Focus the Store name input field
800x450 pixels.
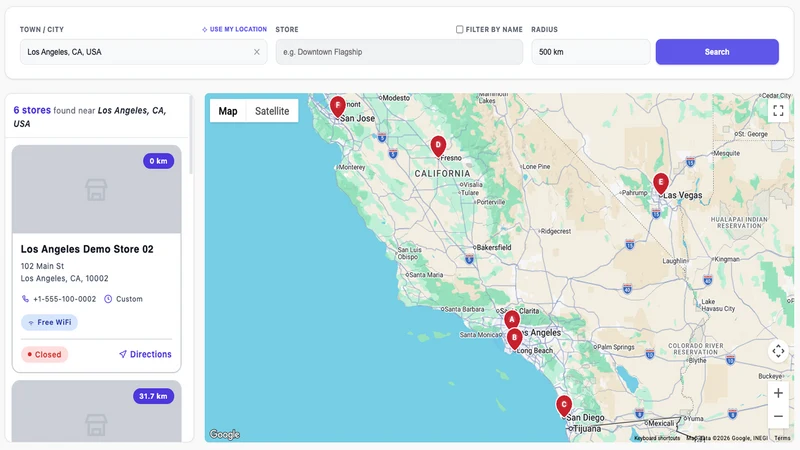tap(399, 52)
